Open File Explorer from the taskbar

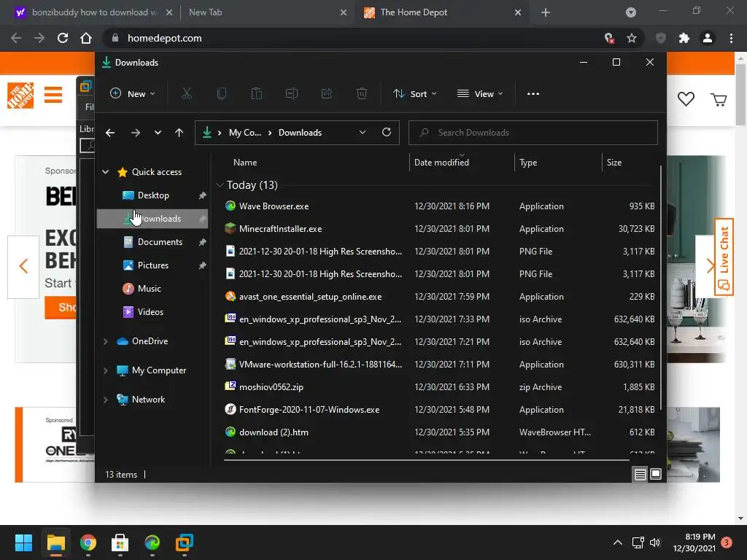55,542
